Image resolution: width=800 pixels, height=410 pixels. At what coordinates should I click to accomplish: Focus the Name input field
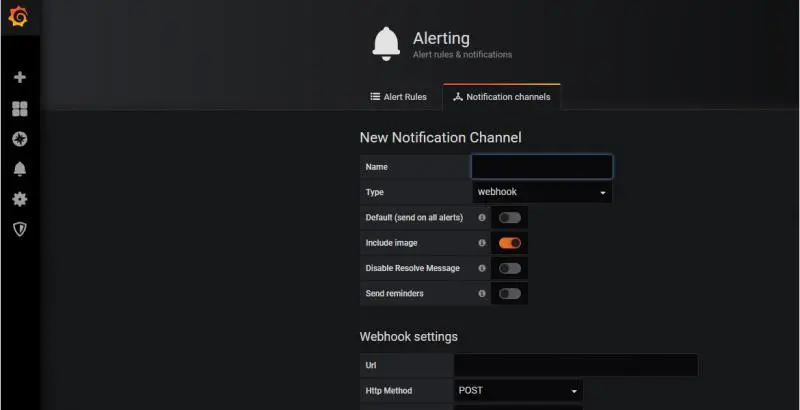542,167
